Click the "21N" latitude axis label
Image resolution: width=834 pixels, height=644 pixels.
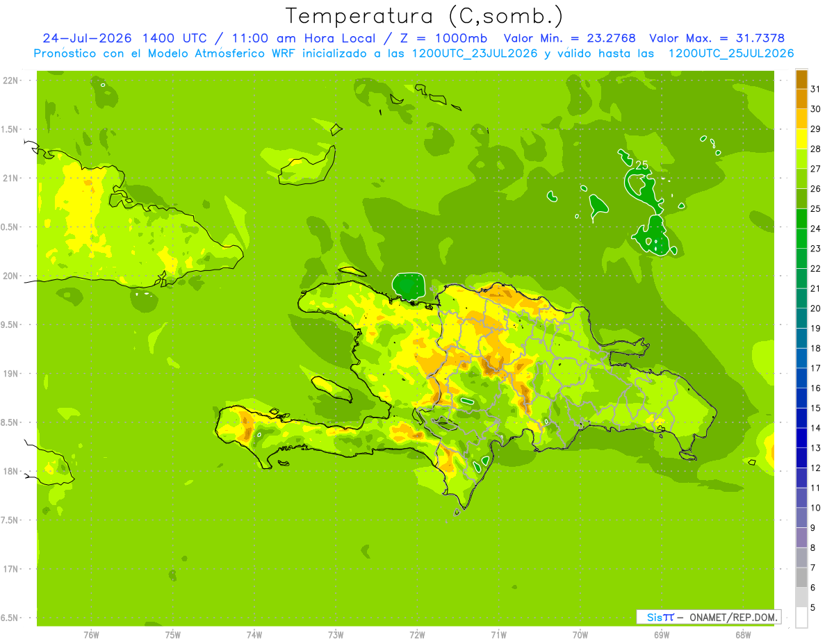[x=10, y=179]
